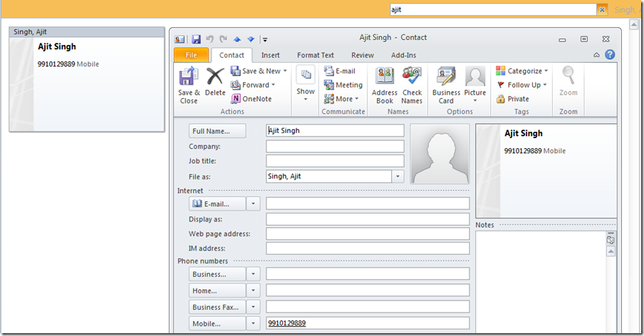Open the Review tab

pyautogui.click(x=362, y=55)
